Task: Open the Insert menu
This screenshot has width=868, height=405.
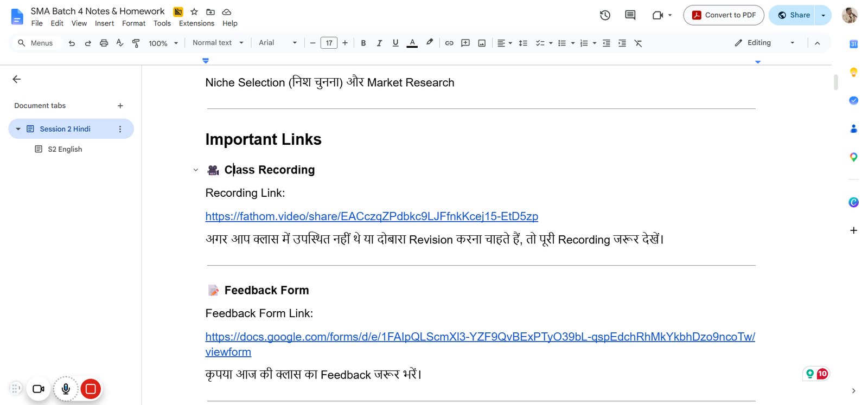Action: [x=104, y=23]
